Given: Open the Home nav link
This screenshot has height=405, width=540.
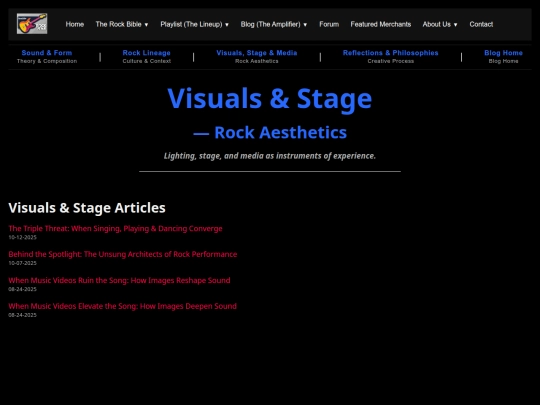Looking at the screenshot, I should [x=75, y=24].
